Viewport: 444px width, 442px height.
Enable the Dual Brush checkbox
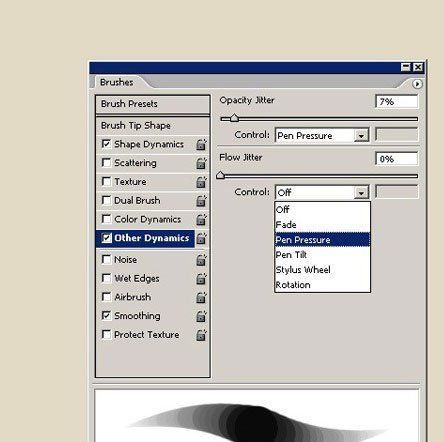coord(106,200)
